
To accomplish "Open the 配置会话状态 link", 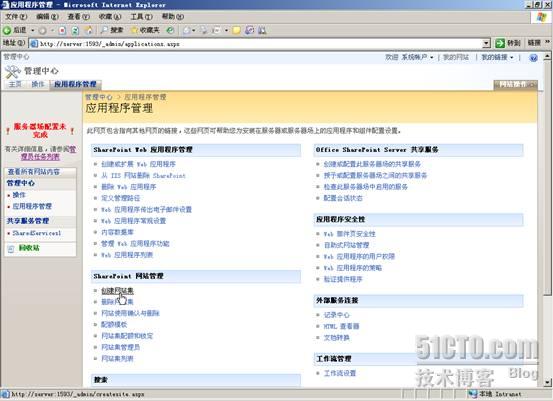I will (343, 198).
